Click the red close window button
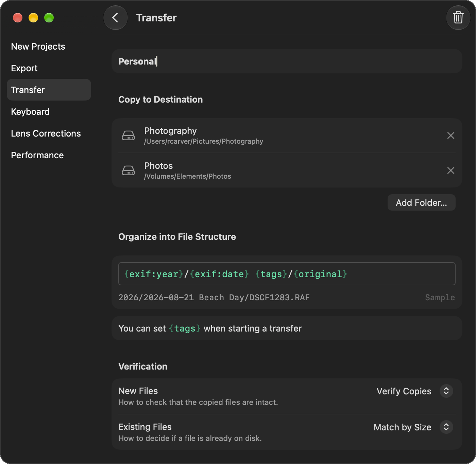This screenshot has height=464, width=476. [18, 18]
